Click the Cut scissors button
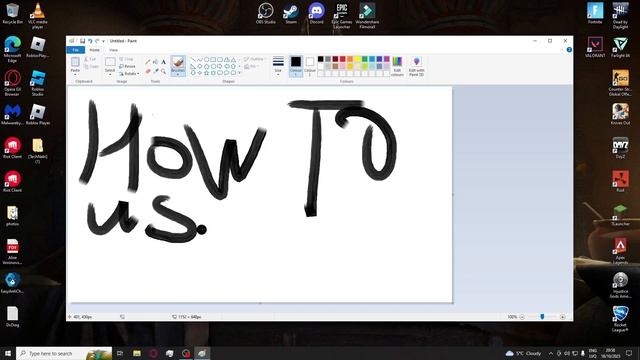This screenshot has width=640, height=360. click(90, 59)
